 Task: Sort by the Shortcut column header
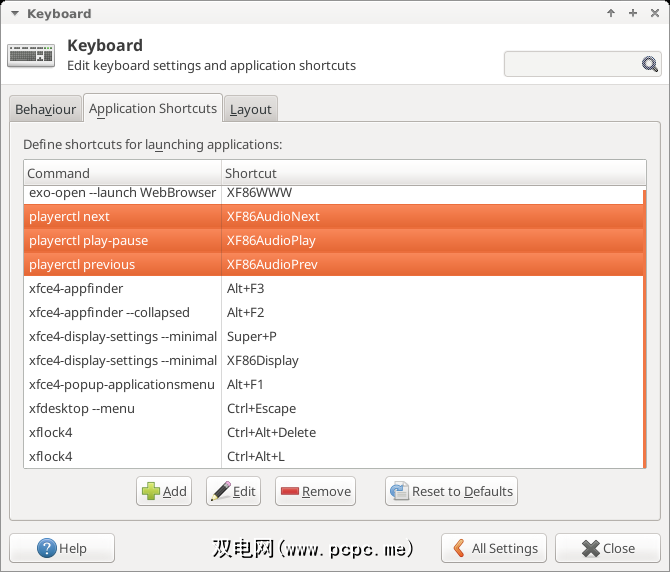click(x=430, y=173)
